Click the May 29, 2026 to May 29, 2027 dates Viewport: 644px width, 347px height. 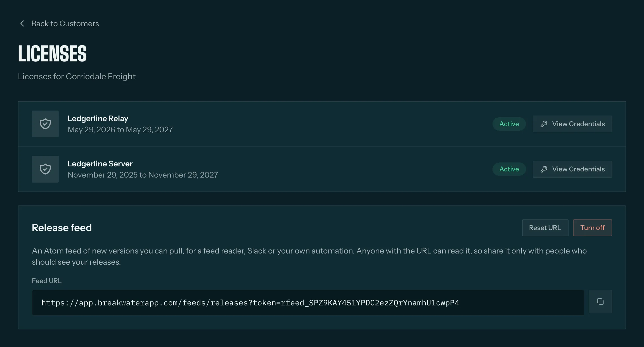120,130
